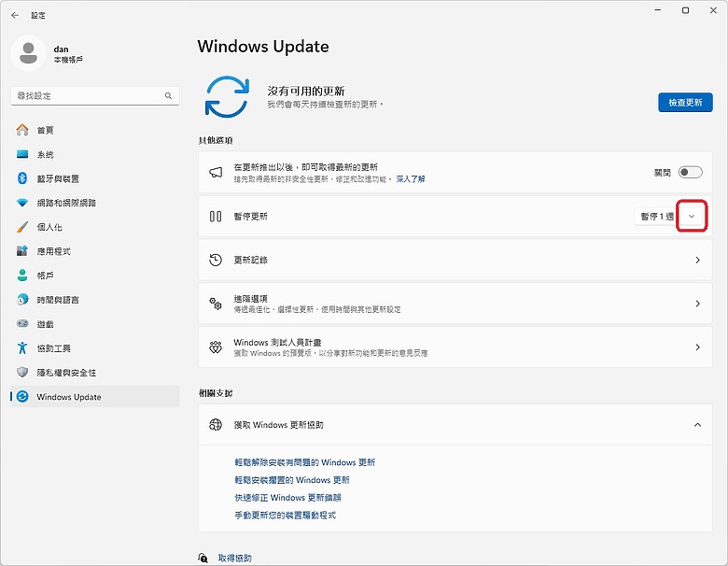Click Windows Update sidebar sync icon
The image size is (728, 566).
tap(22, 397)
